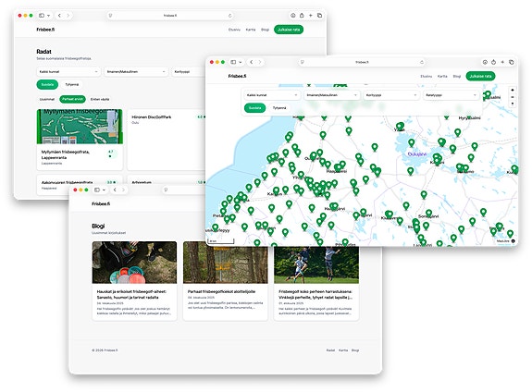Click the 'Tyhjennä' button under the map filters
The height and width of the screenshot is (392, 532).
click(x=279, y=108)
